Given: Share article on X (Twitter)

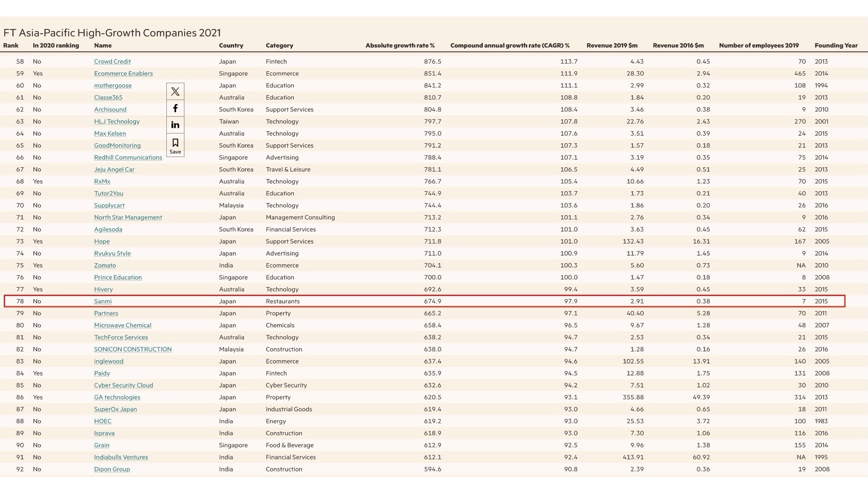Looking at the screenshot, I should tap(175, 91).
